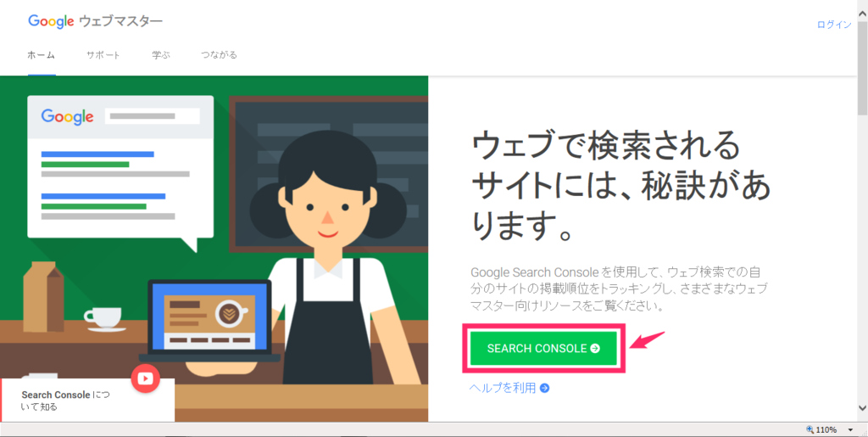Click the Google logo in illustrated search card
The width and height of the screenshot is (868, 437).
click(x=67, y=117)
